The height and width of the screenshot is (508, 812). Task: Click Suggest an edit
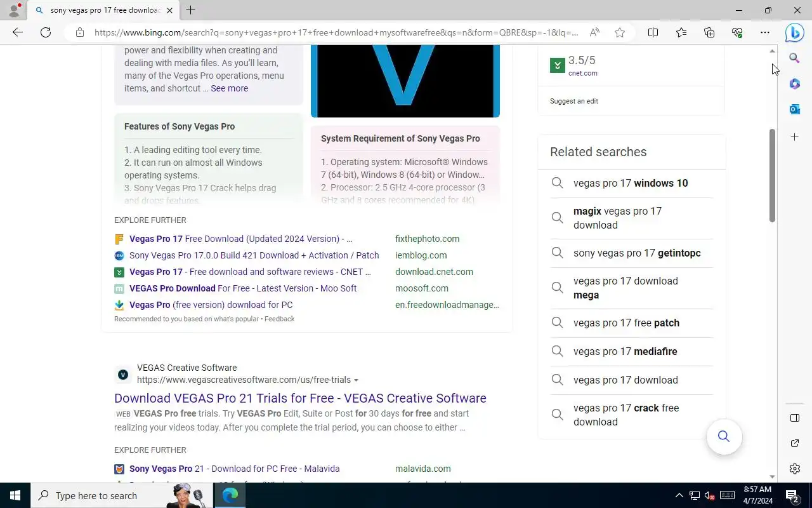click(574, 101)
